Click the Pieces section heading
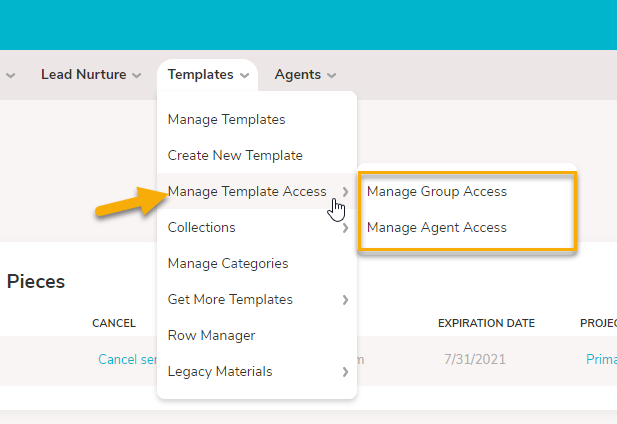The height and width of the screenshot is (424, 617). pos(36,282)
